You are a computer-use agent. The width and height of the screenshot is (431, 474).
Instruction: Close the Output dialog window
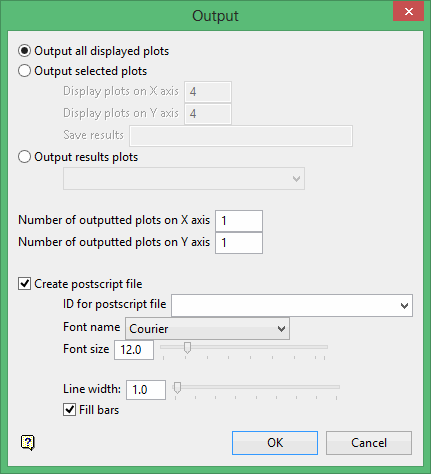[408, 12]
